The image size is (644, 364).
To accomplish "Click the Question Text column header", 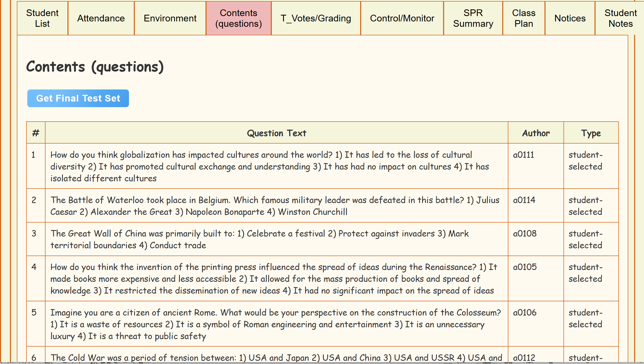I will (x=276, y=133).
